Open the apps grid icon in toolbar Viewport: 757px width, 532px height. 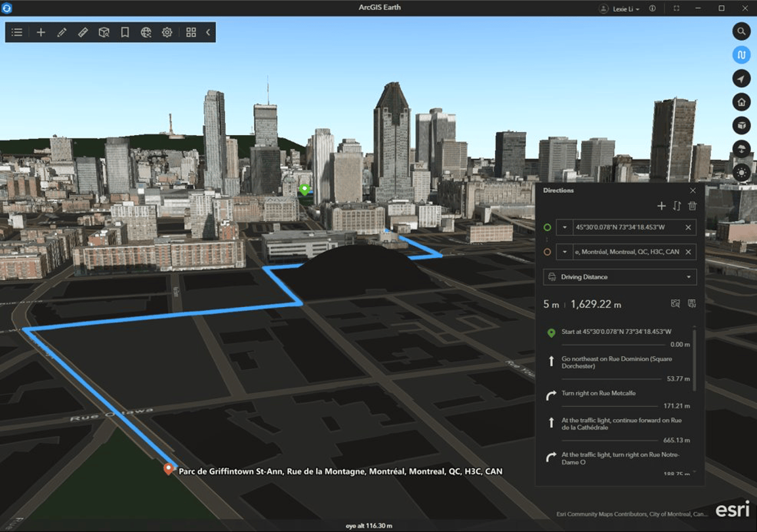point(191,32)
